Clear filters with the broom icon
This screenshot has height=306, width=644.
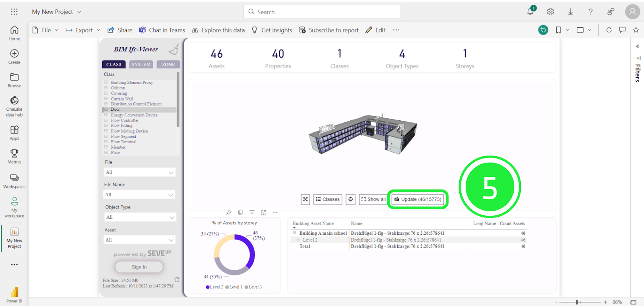click(x=174, y=50)
